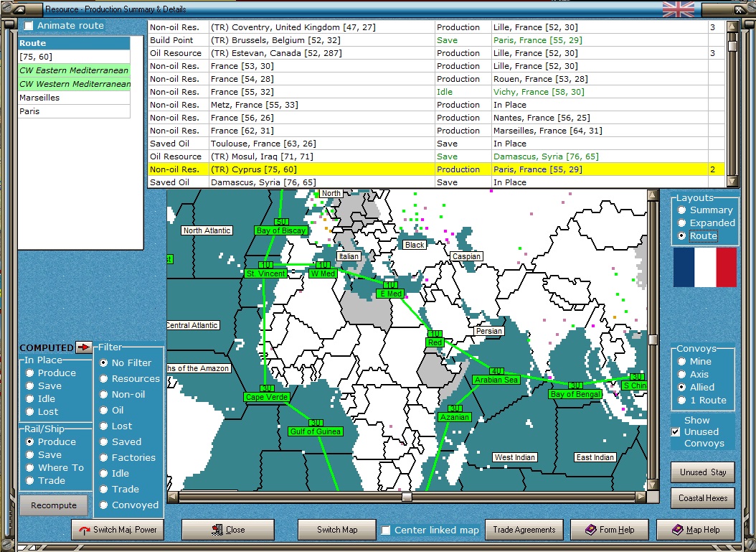756x552 pixels.
Task: Select CW Eastern Mediterranean route entry
Action: 74,70
